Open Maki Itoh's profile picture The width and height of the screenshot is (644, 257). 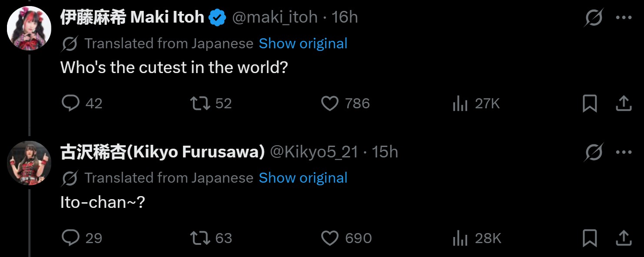coord(29,28)
